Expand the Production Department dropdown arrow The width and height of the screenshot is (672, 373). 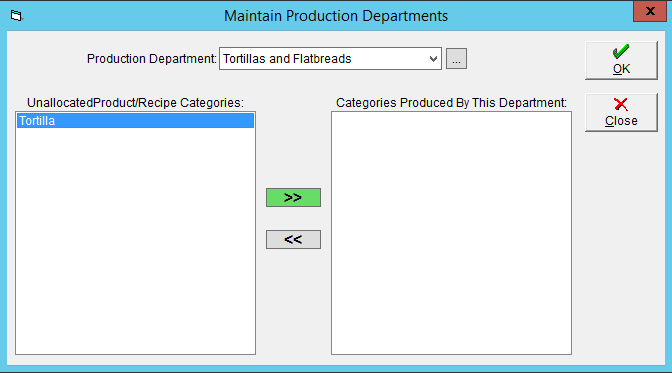433,59
